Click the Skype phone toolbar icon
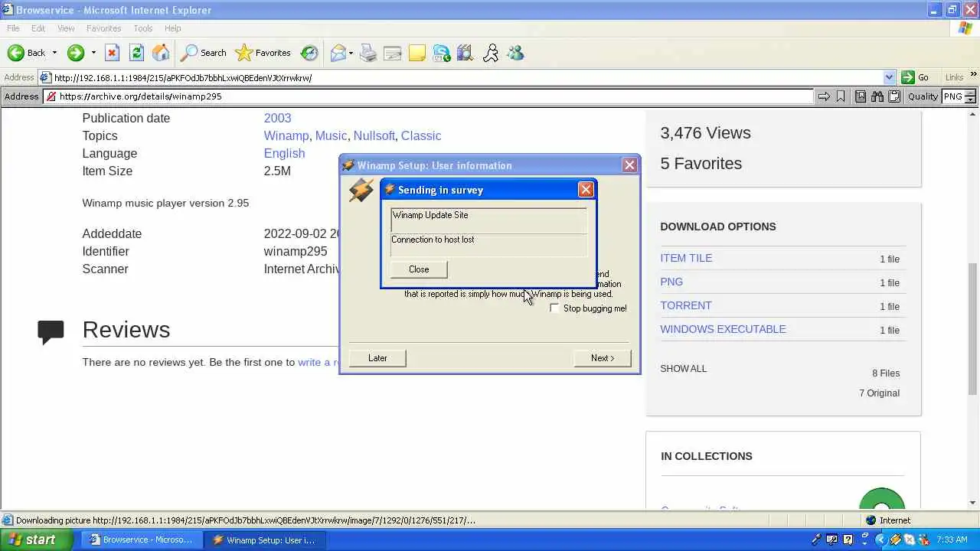The width and height of the screenshot is (980, 551). coord(442,53)
